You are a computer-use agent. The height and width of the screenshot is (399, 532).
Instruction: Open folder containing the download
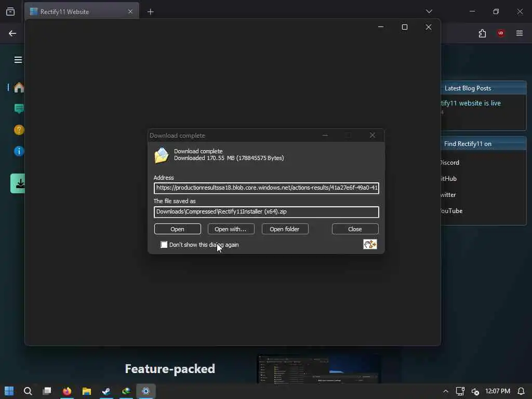click(285, 229)
